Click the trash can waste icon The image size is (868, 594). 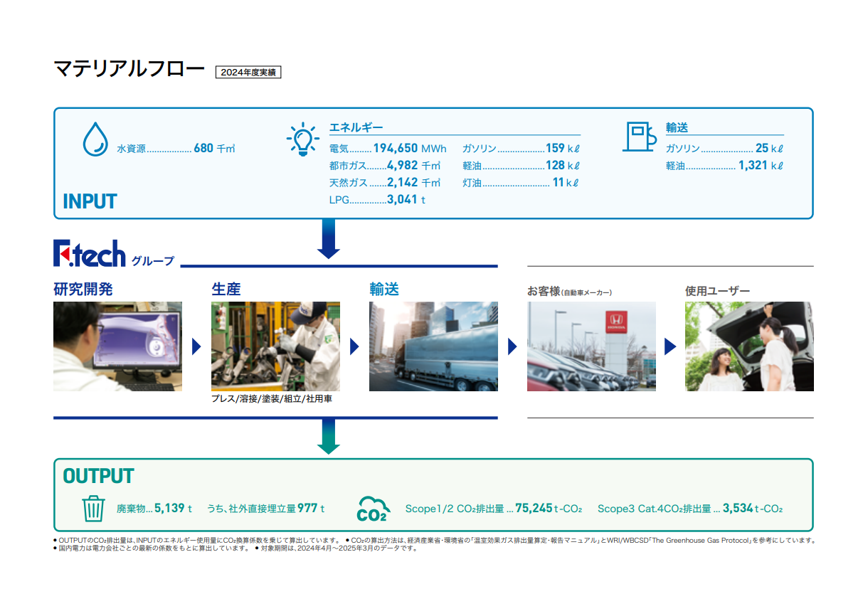94,509
